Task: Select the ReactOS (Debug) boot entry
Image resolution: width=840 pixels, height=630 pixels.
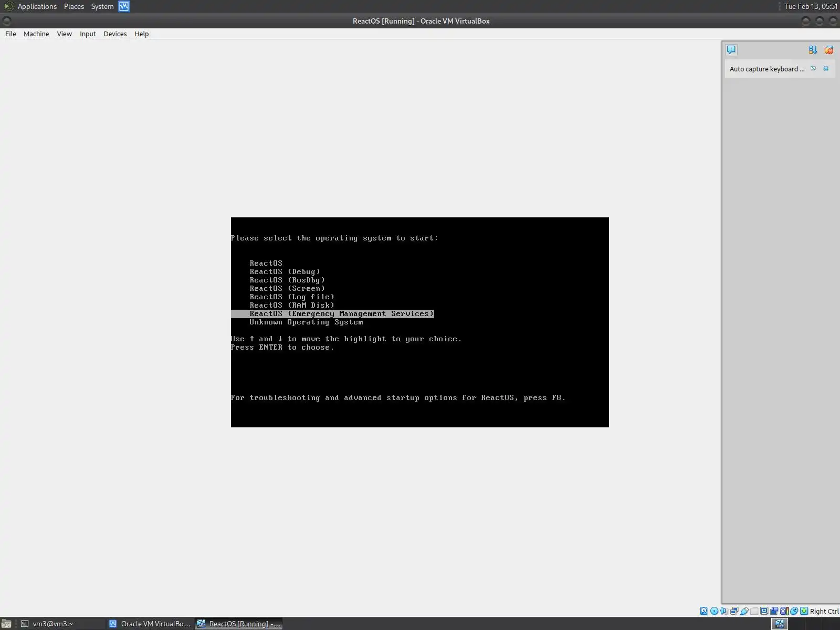Action: [285, 271]
